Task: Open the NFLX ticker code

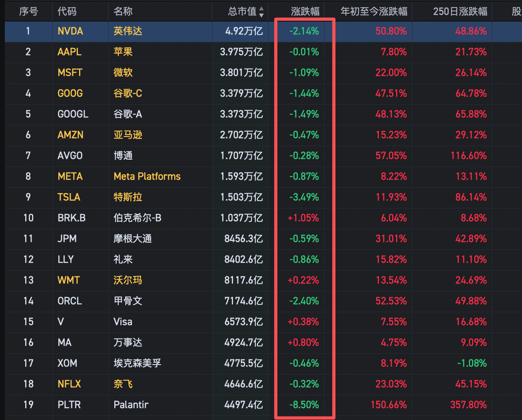Action: click(69, 384)
